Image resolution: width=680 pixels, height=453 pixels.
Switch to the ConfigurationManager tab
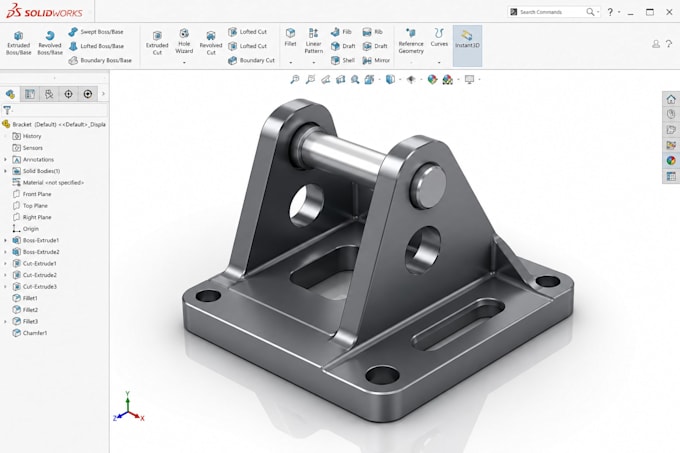[49, 94]
